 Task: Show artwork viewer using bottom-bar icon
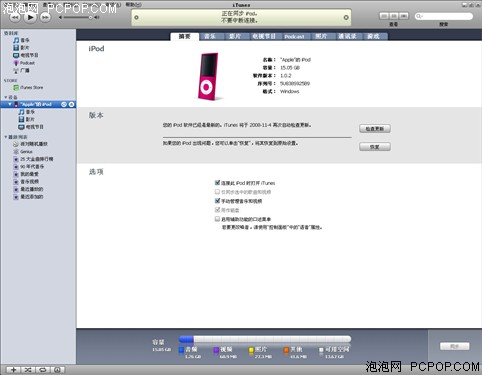click(x=57, y=370)
